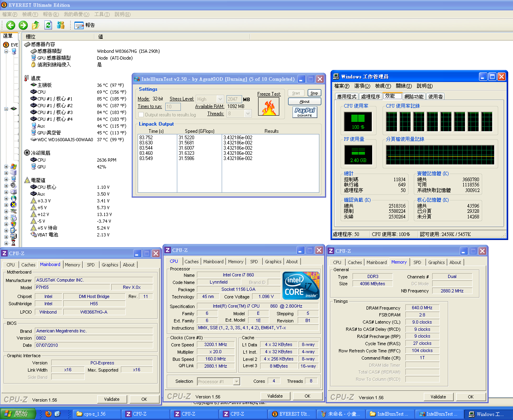The width and height of the screenshot is (513, 420).
Task: Open the 檔案(F) menu in EVEREST
Action: (x=10, y=14)
